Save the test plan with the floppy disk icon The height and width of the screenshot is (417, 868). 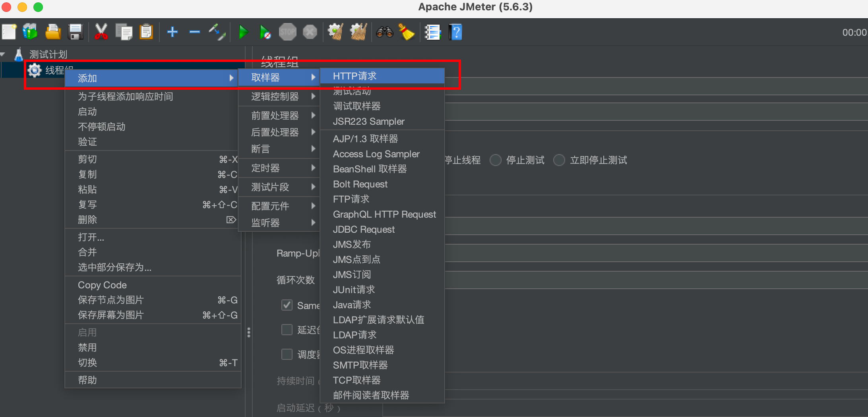pos(75,32)
